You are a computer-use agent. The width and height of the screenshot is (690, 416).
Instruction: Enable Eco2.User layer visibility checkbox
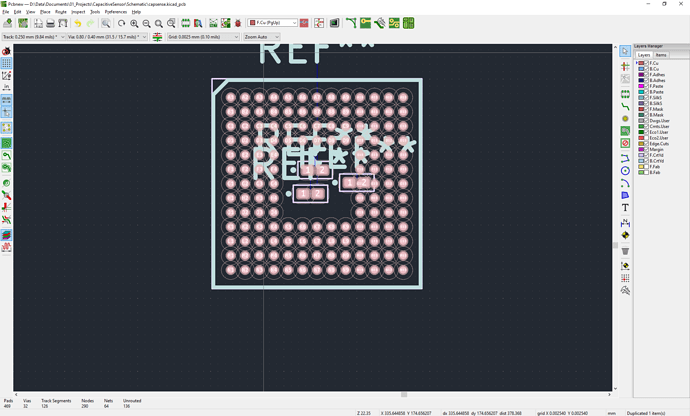pos(646,138)
